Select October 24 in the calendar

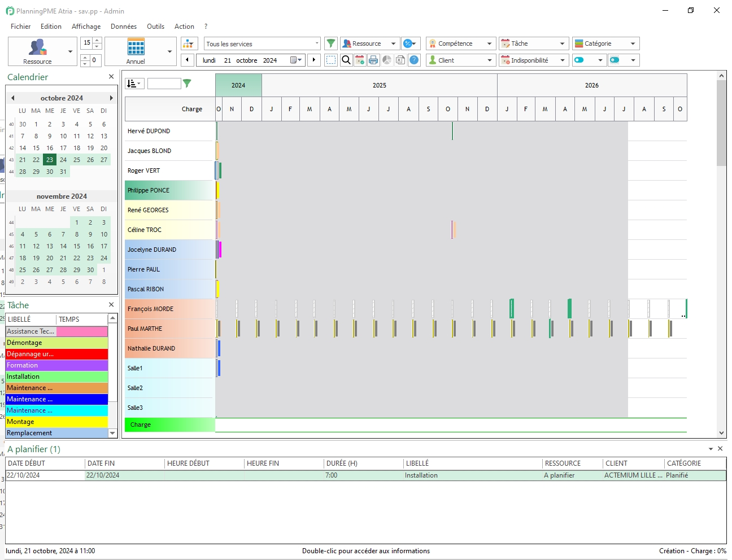pos(63,160)
